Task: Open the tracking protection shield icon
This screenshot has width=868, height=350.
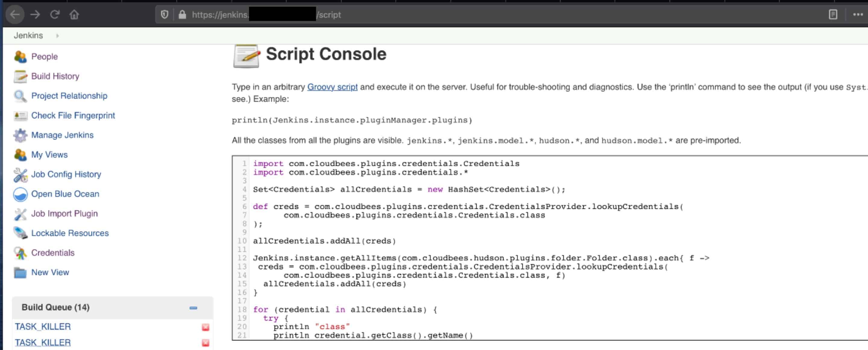Action: pyautogui.click(x=165, y=14)
